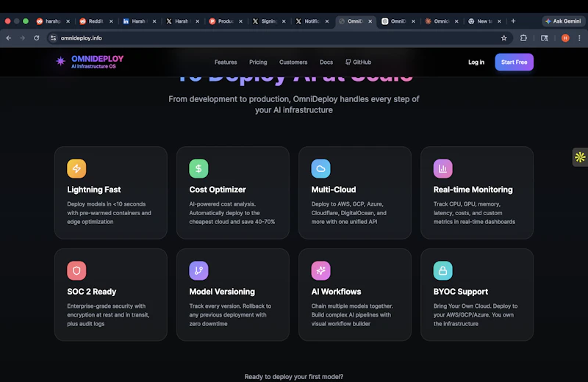Image resolution: width=588 pixels, height=382 pixels.
Task: Click the Multi-Cloud cloud icon
Action: (x=320, y=169)
